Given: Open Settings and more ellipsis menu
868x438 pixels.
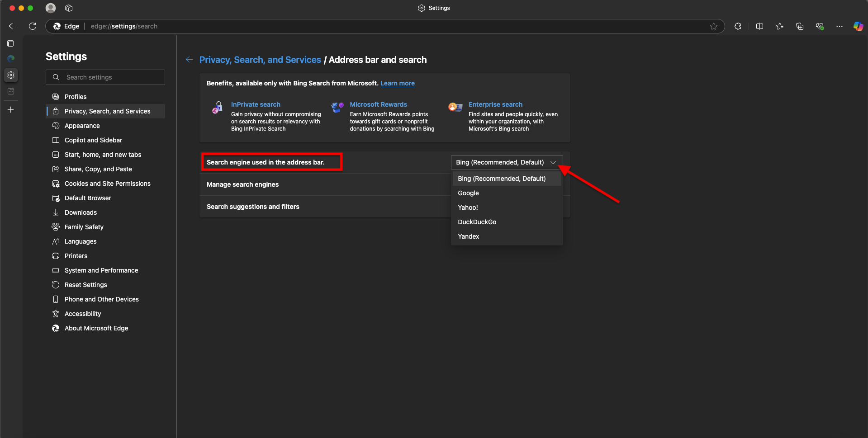Looking at the screenshot, I should pos(840,26).
